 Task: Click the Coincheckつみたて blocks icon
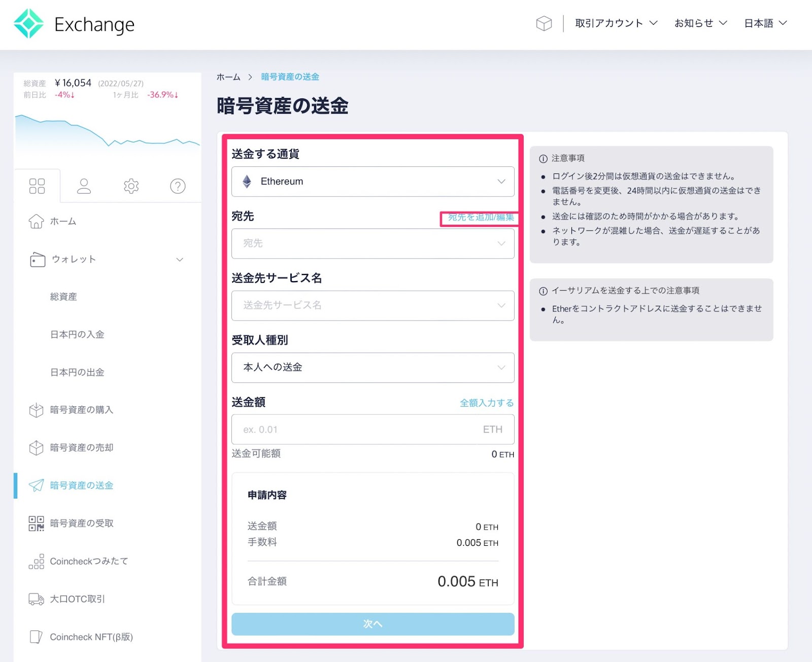(36, 562)
